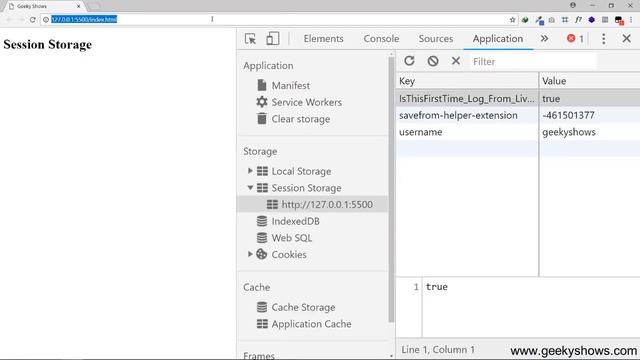Screen dimensions: 640x360
Task: Select the username key cell
Action: click(x=467, y=132)
